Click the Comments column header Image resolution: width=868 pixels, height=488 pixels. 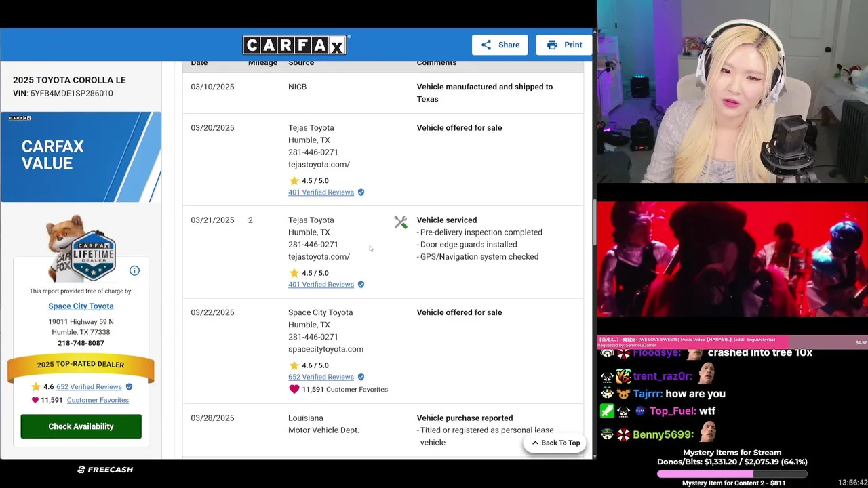436,63
